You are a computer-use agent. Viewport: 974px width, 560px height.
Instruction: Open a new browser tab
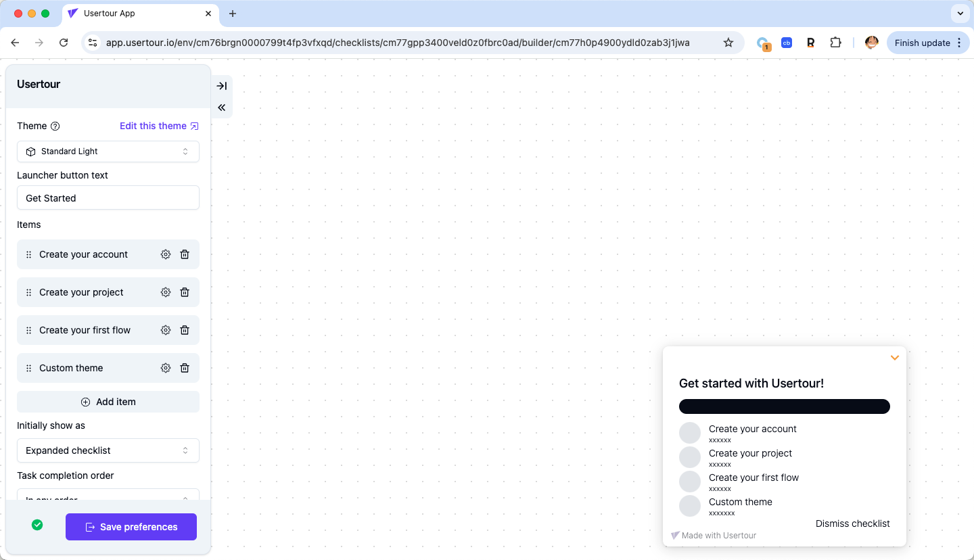point(233,14)
